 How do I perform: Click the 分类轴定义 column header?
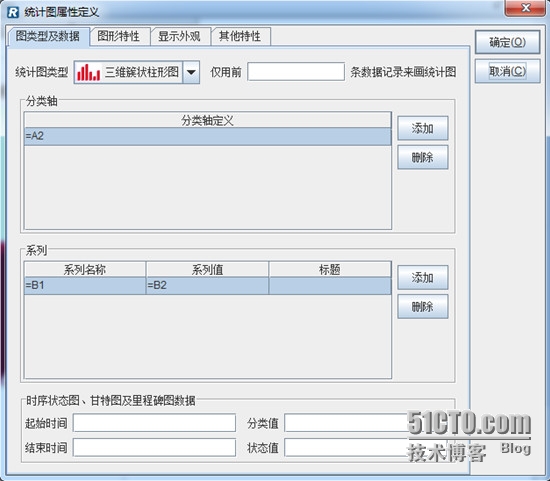tap(208, 120)
